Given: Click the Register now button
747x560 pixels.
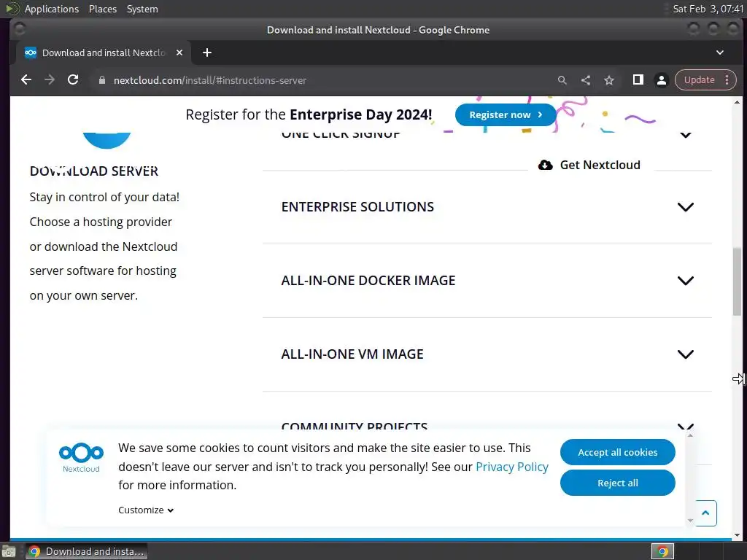Looking at the screenshot, I should 506,114.
